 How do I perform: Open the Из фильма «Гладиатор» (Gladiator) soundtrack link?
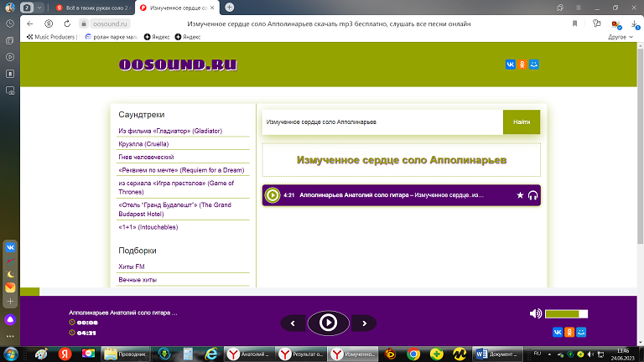click(170, 131)
